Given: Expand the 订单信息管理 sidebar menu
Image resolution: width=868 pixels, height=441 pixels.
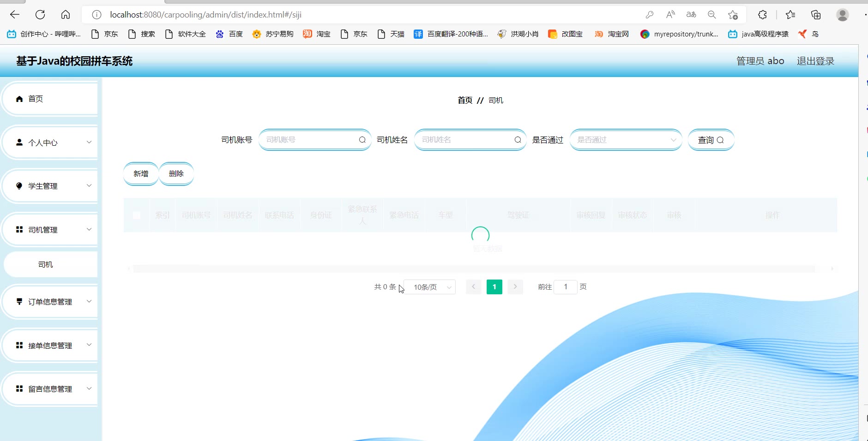Looking at the screenshot, I should (x=50, y=302).
